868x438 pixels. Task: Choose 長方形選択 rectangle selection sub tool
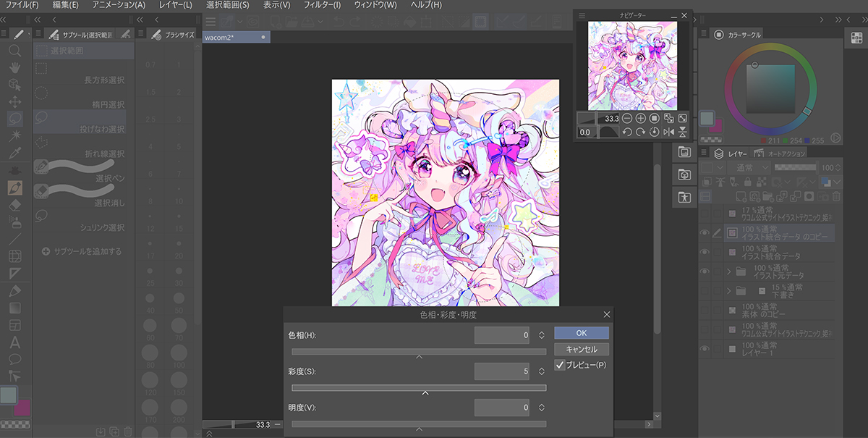click(x=100, y=80)
